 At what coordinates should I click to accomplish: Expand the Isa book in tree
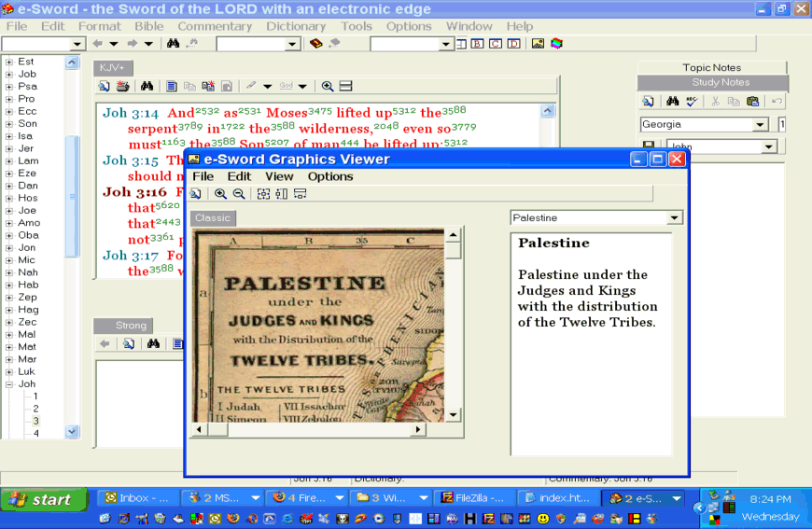tap(8, 136)
